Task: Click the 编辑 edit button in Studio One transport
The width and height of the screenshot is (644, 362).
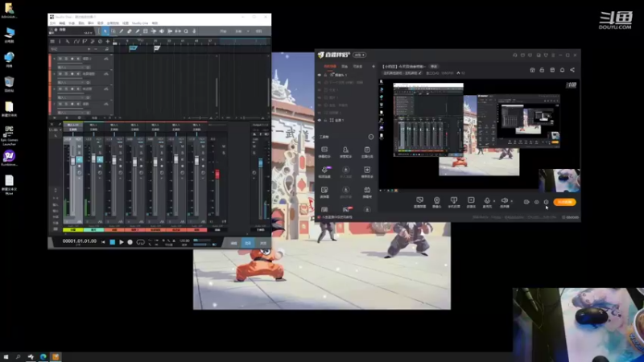Action: tap(233, 243)
